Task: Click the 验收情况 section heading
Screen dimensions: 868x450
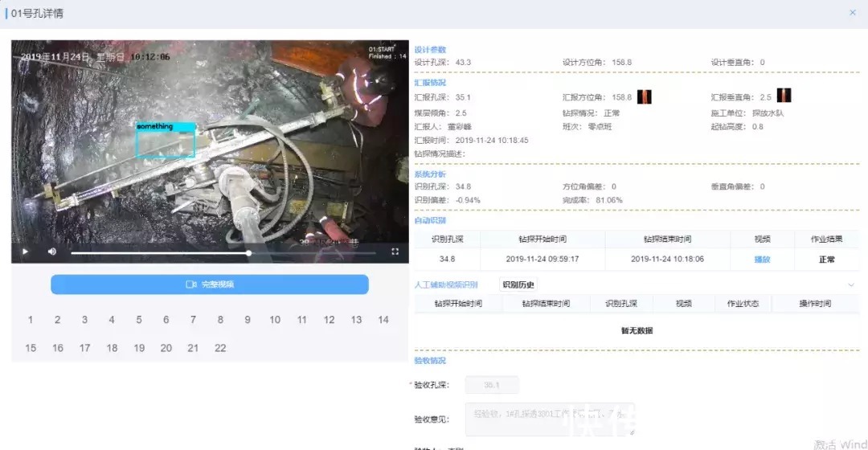Action: tap(430, 360)
